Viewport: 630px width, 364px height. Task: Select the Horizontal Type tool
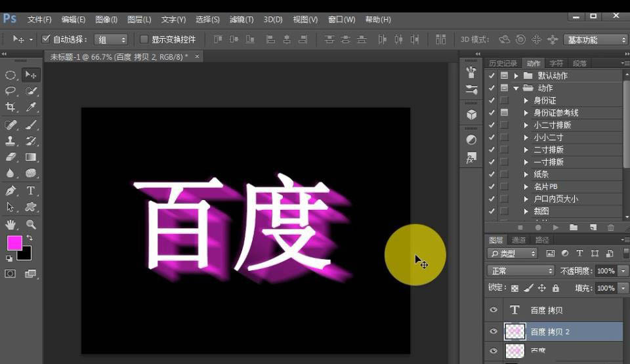click(x=31, y=190)
